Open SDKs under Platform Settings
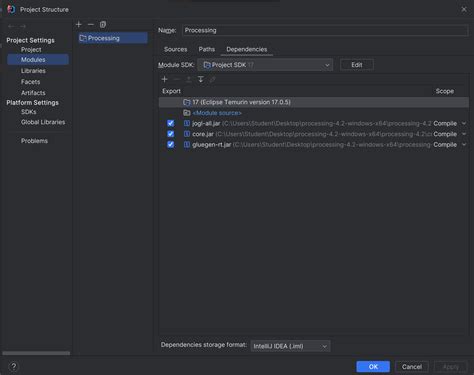Viewport: 474px width, 375px height. tap(29, 112)
